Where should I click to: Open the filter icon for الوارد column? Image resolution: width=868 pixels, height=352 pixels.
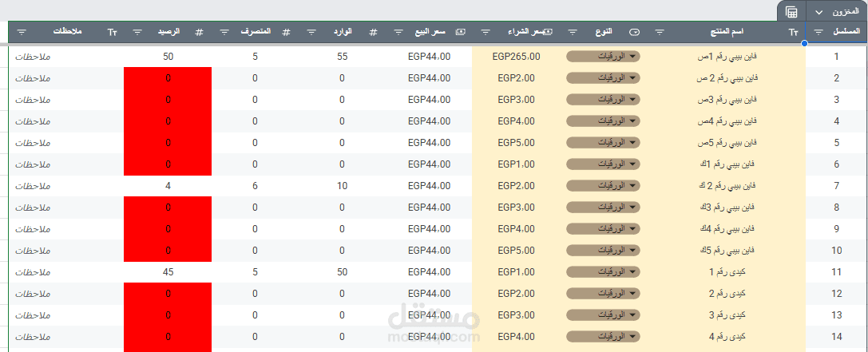310,32
